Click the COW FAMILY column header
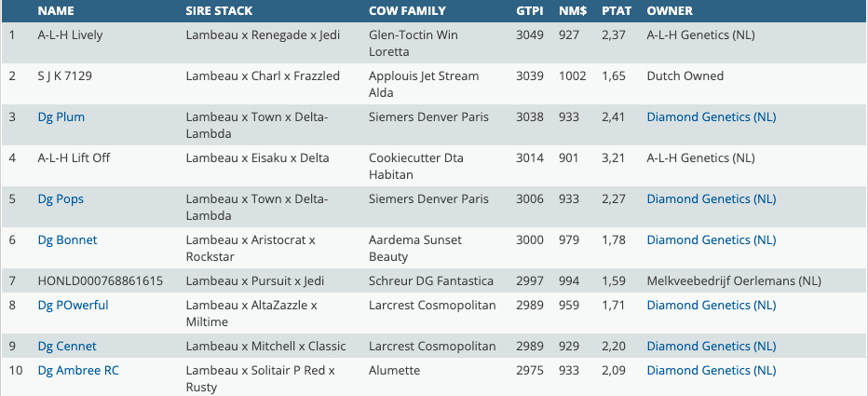The height and width of the screenshot is (396, 868). pos(407,11)
